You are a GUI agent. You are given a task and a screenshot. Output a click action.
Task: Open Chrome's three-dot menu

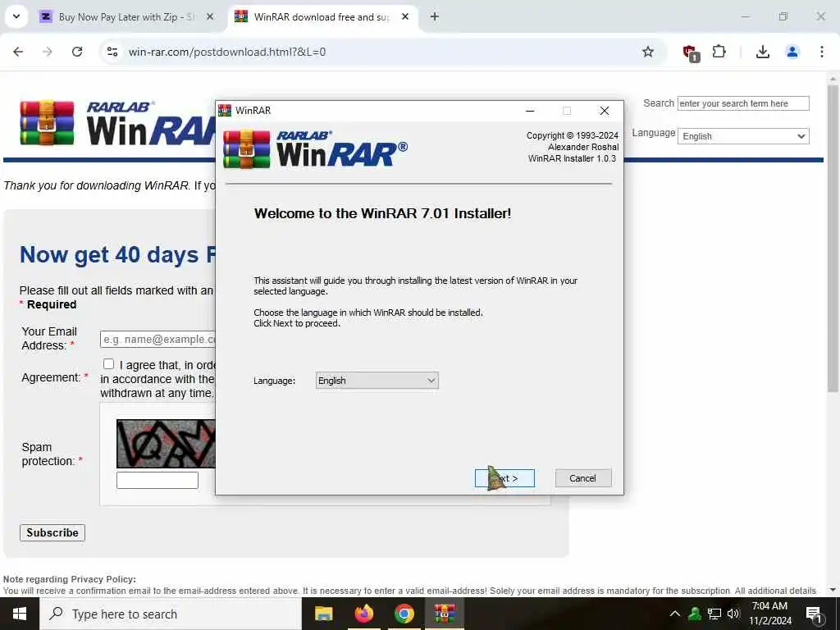(x=822, y=52)
